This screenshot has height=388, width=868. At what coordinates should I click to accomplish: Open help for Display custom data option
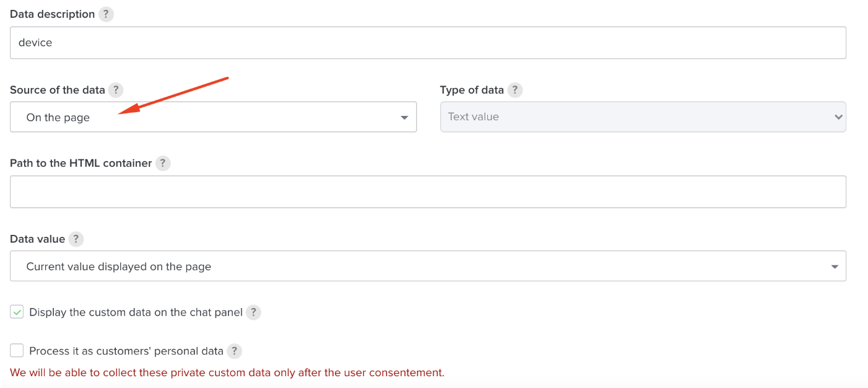tap(253, 312)
